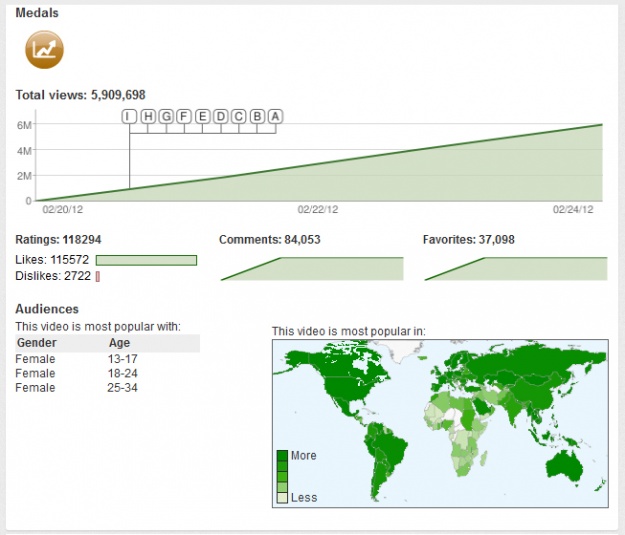Click the darkest green More legend swatch
The height and width of the screenshot is (535, 625).
283,456
